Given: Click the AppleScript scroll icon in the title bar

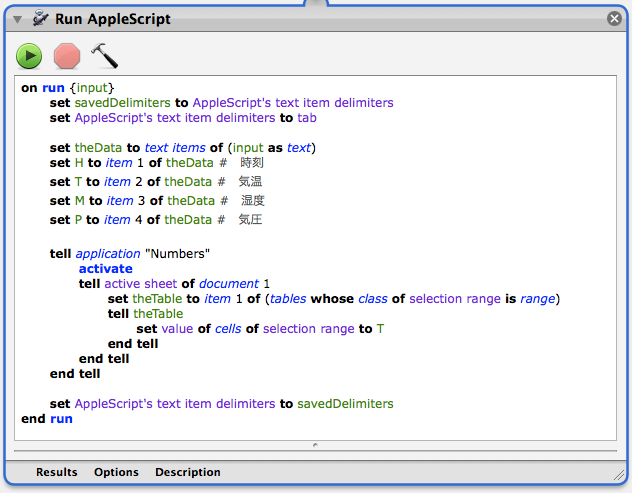Looking at the screenshot, I should click(40, 18).
